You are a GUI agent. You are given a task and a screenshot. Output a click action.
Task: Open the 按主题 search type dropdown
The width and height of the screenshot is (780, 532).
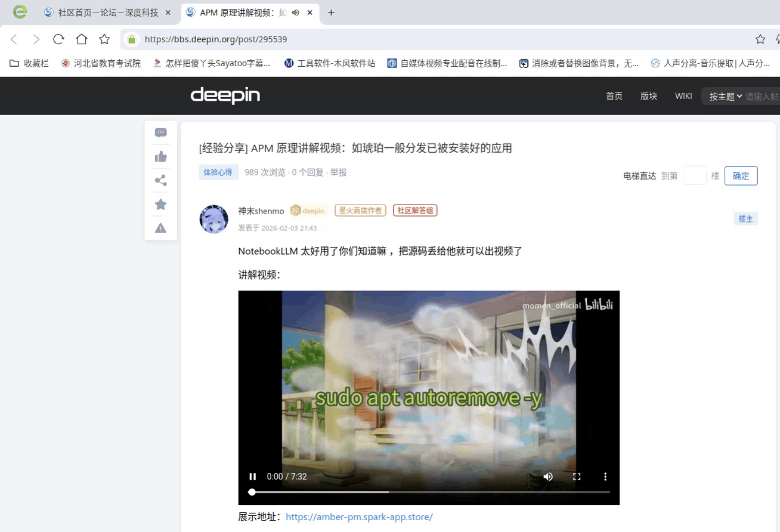[x=724, y=95]
